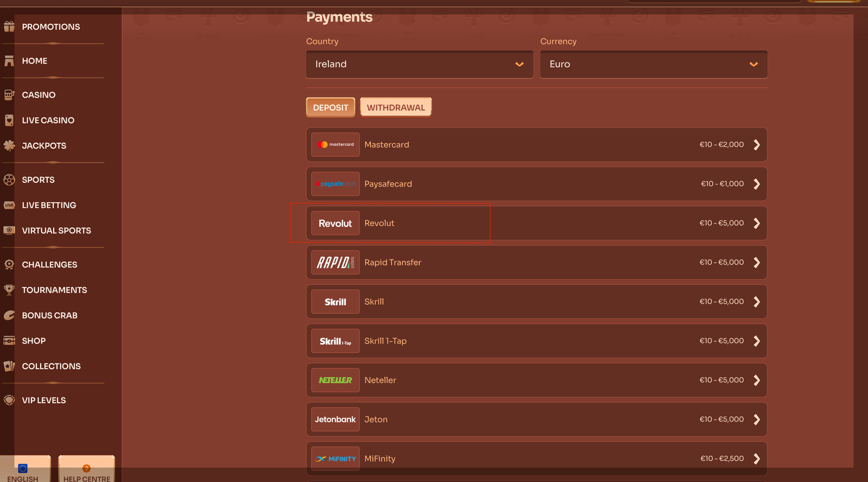Screen dimensions: 868x482
Task: Click the Promotions gift icon
Action: [9, 27]
